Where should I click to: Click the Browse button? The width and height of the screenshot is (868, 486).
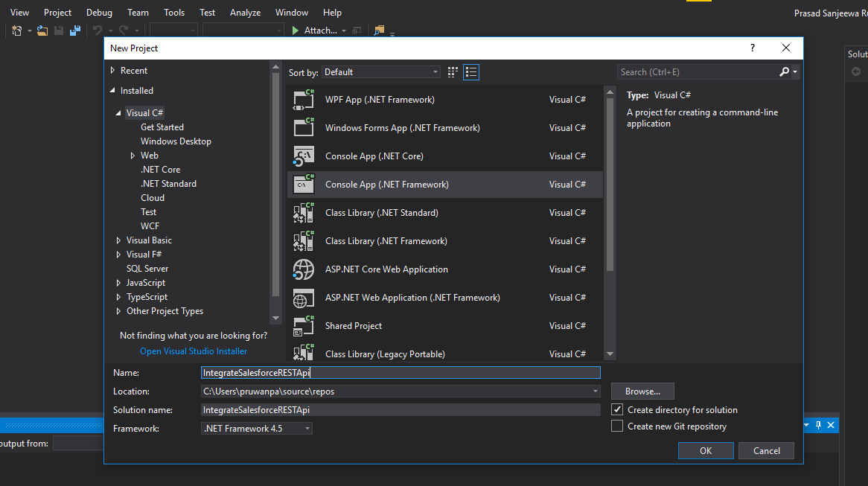pos(642,391)
